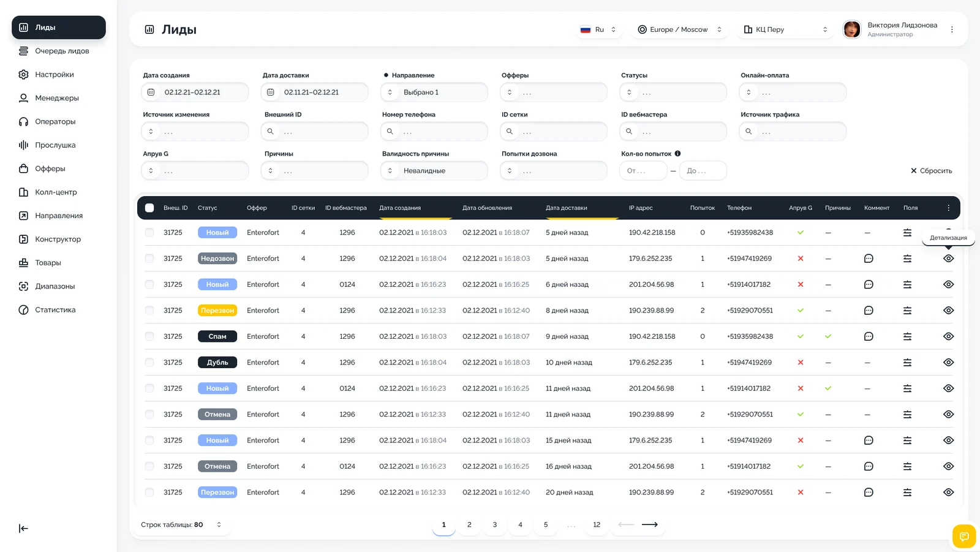
Task: Open the Направление dropdown showing Выбрано 1
Action: coord(434,93)
